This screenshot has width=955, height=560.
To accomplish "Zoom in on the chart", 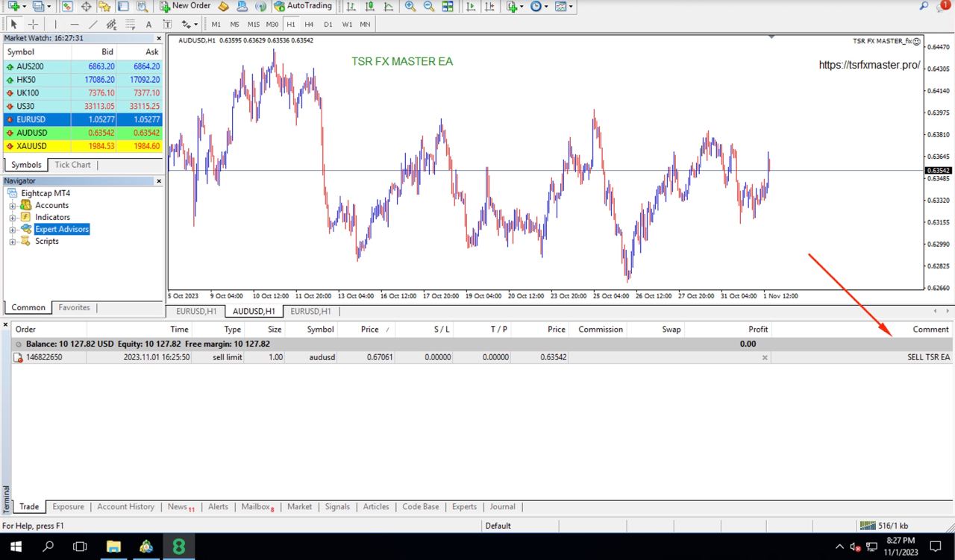I will tap(410, 6).
